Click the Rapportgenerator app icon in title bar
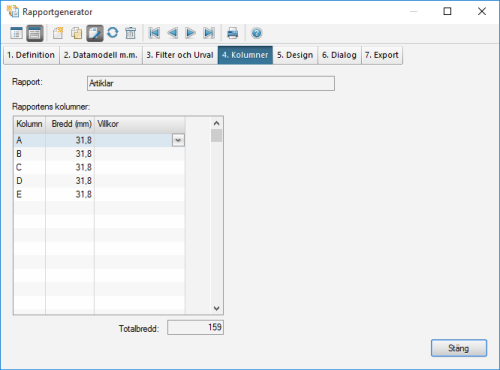The height and width of the screenshot is (370, 500). (13, 11)
